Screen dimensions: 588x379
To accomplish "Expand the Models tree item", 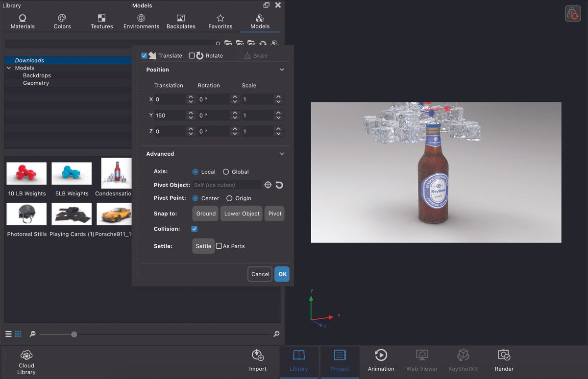I will [8, 68].
